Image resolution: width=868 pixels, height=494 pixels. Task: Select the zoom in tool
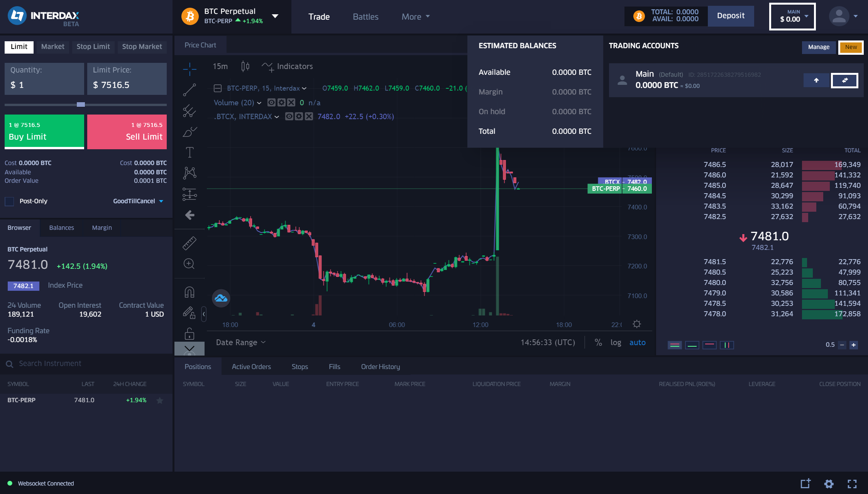pyautogui.click(x=190, y=264)
